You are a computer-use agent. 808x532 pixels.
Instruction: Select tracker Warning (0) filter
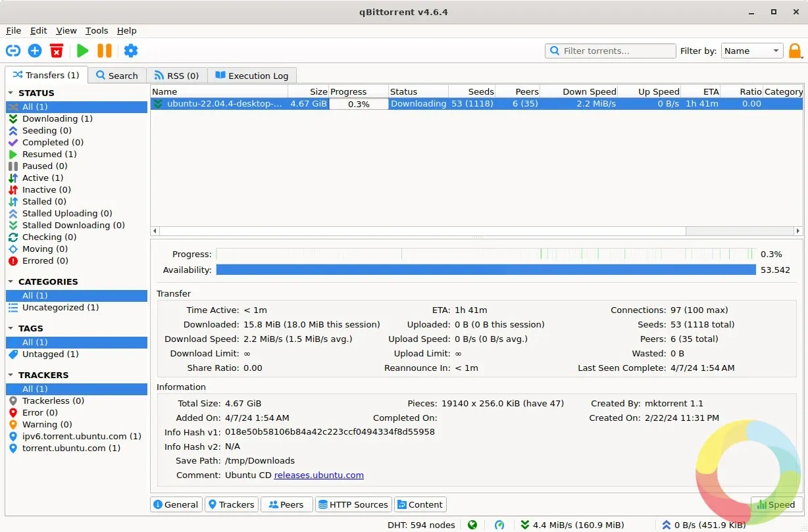(x=76, y=424)
